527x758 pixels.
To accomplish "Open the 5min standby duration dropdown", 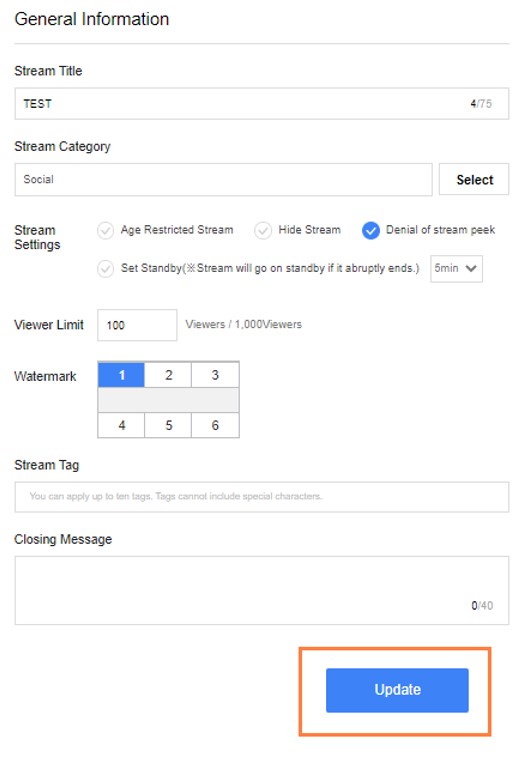I will [x=456, y=268].
